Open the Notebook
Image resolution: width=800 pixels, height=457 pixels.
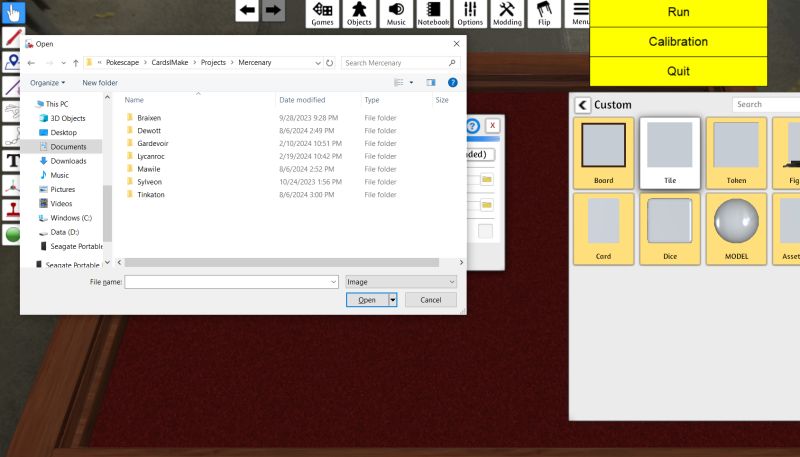433,14
